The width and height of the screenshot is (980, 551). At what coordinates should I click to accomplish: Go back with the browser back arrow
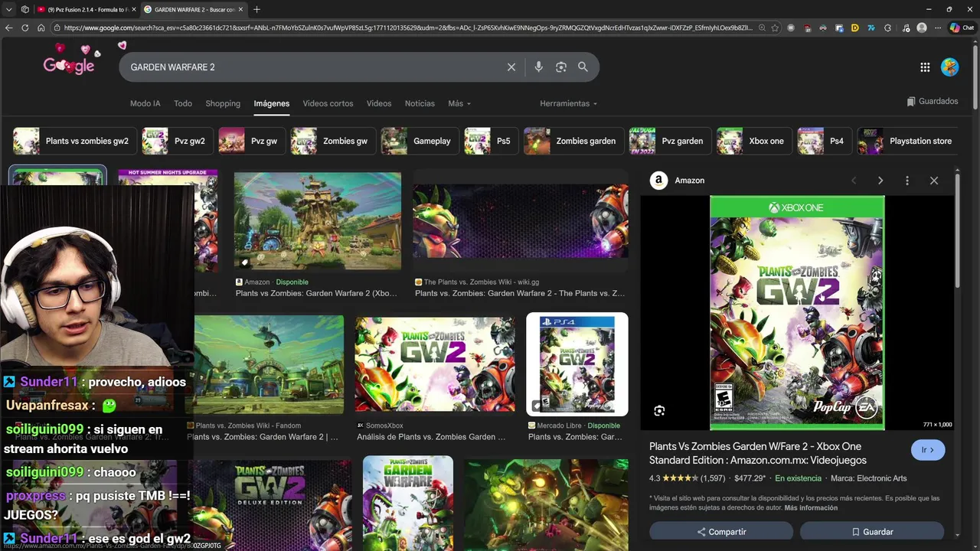coord(9,28)
